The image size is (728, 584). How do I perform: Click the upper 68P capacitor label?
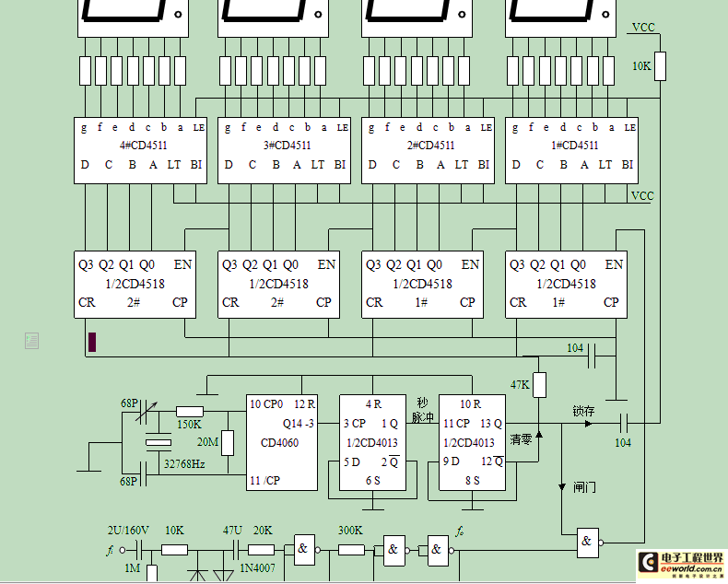pyautogui.click(x=129, y=403)
